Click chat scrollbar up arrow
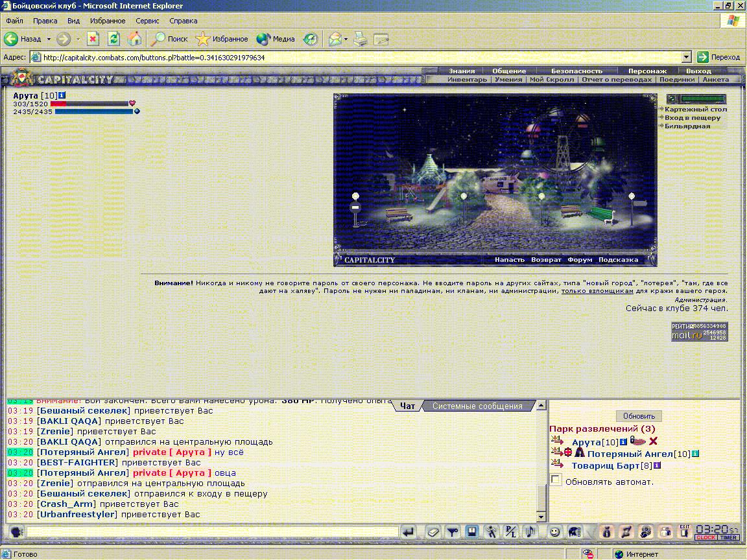The image size is (747, 560). 541,405
